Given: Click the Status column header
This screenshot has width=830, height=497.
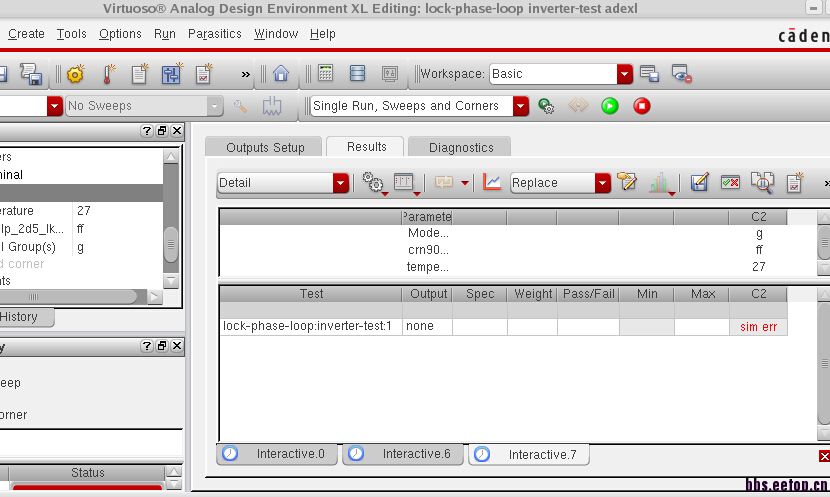Looking at the screenshot, I should (87, 473).
